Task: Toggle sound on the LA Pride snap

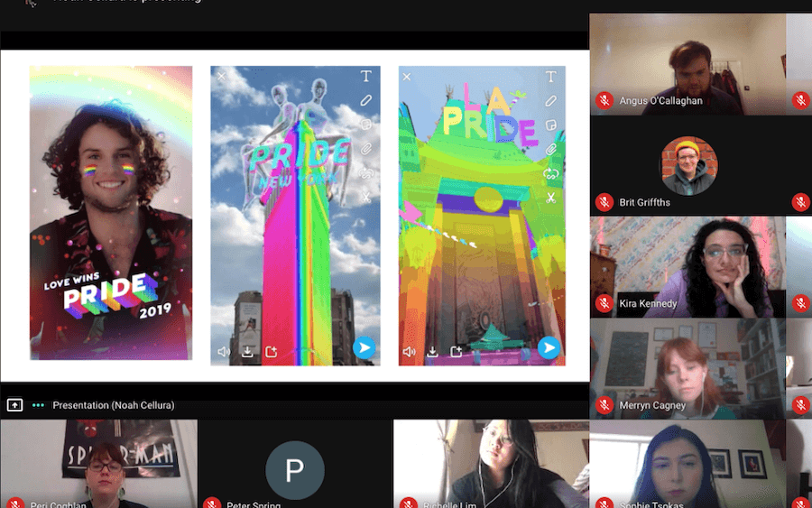Action: coord(409,352)
